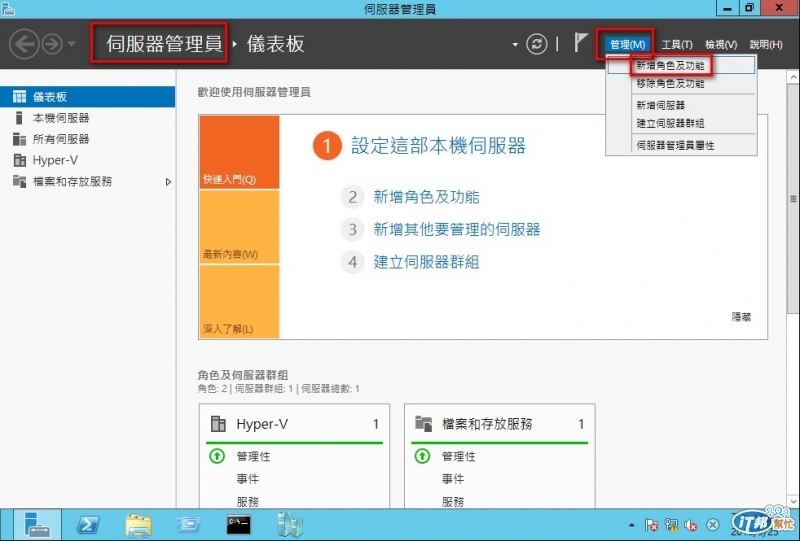Click the 檔案和存放服務 tile icon
Screen dimensions: 800x541
(x=423, y=424)
